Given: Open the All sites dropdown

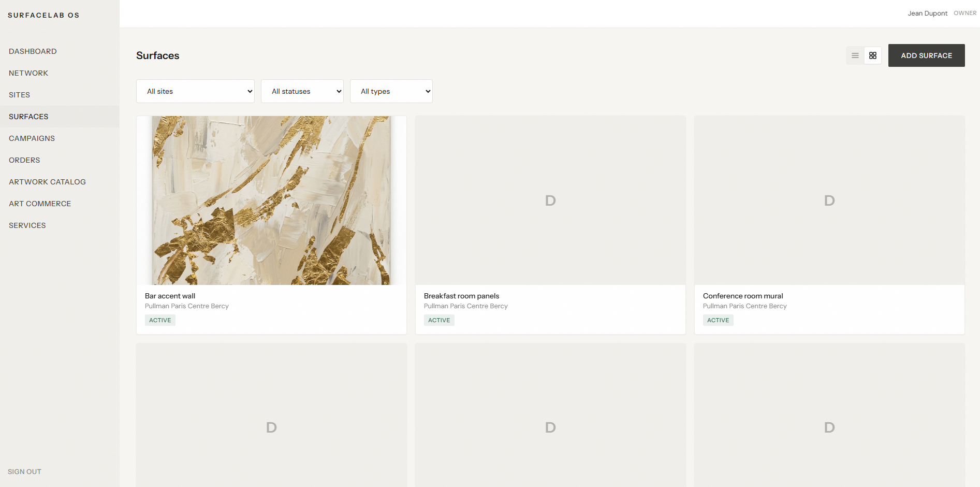Looking at the screenshot, I should (195, 91).
